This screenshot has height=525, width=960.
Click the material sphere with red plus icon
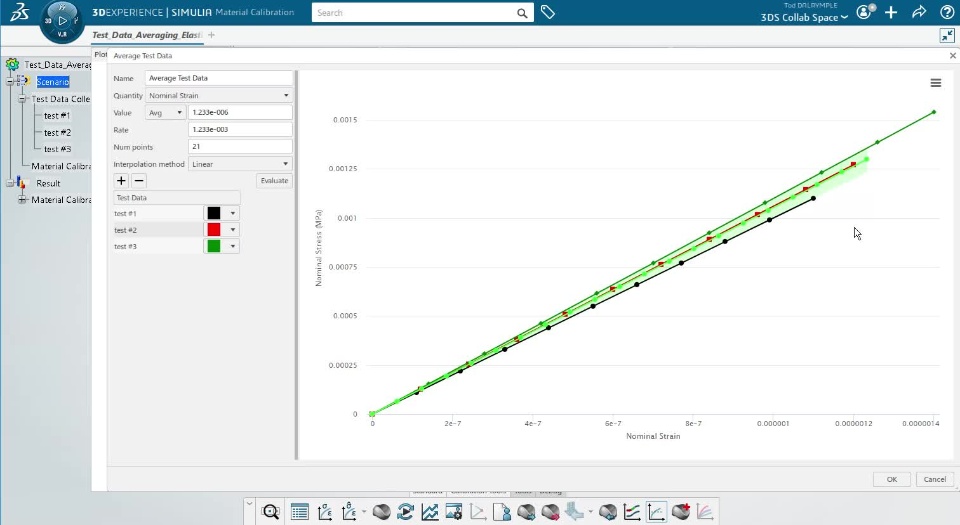(x=680, y=511)
